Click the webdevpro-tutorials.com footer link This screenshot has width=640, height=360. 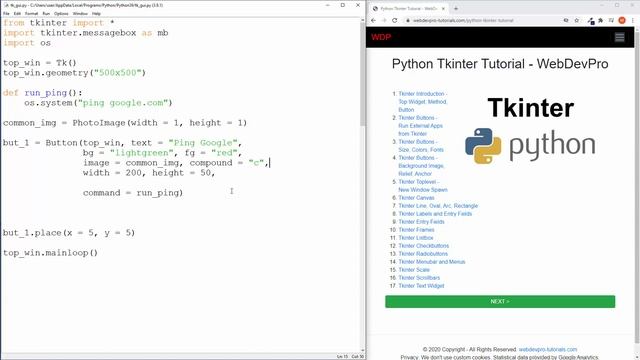click(x=548, y=349)
